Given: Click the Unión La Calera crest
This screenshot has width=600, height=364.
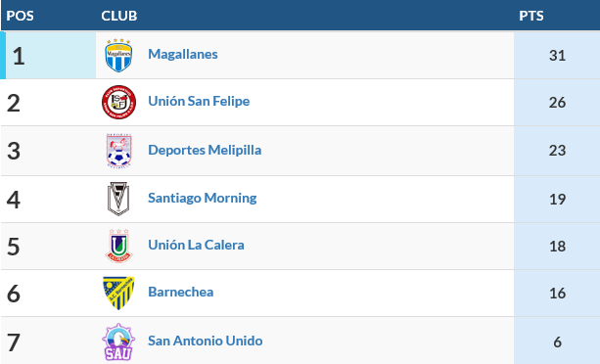Looking at the screenshot, I should point(118,246).
